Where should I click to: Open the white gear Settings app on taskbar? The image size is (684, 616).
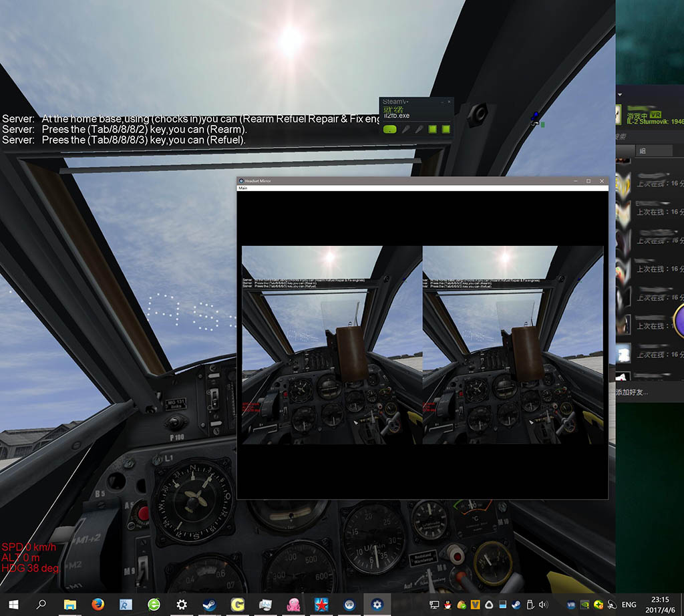pyautogui.click(x=182, y=605)
